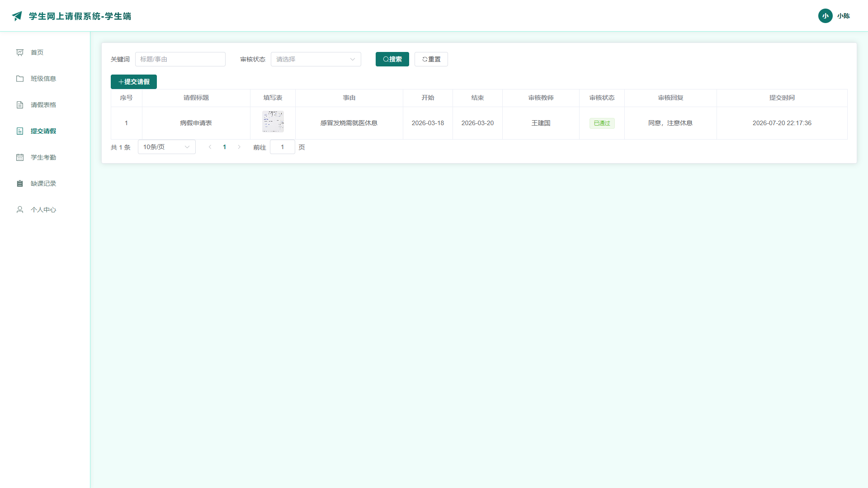Click the 共 1 条 total count
Image resolution: width=868 pixels, height=488 pixels.
click(x=121, y=147)
